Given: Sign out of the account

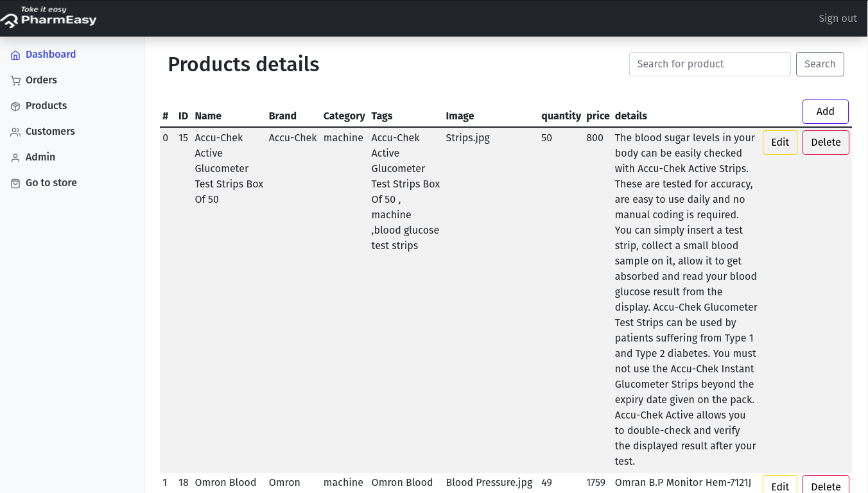Looking at the screenshot, I should 837,19.
